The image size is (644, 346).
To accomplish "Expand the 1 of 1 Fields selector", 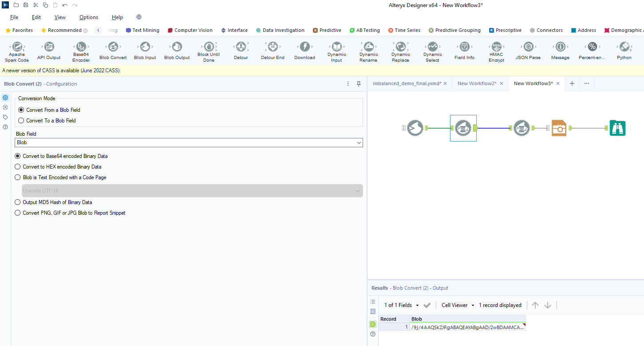I will click(x=402, y=305).
